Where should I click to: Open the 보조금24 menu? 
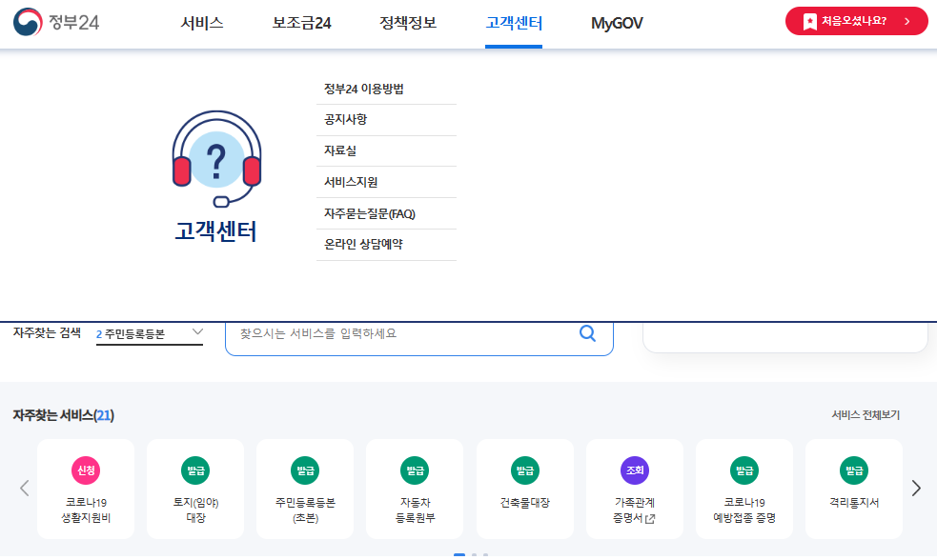301,23
